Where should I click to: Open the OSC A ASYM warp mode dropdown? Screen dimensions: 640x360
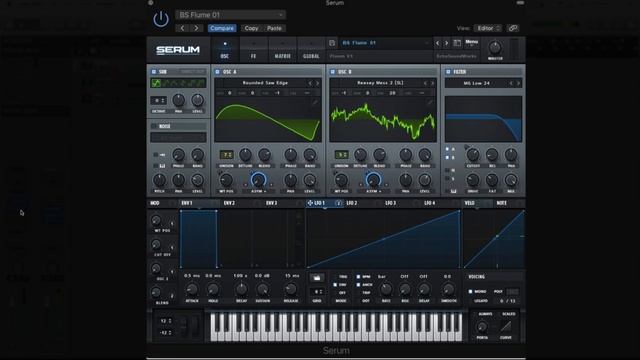tap(259, 191)
